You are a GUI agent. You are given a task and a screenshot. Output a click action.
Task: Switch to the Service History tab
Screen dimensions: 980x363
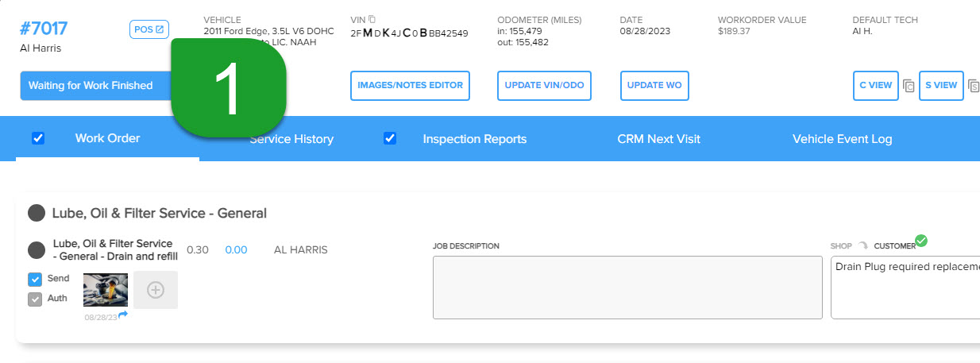click(291, 139)
